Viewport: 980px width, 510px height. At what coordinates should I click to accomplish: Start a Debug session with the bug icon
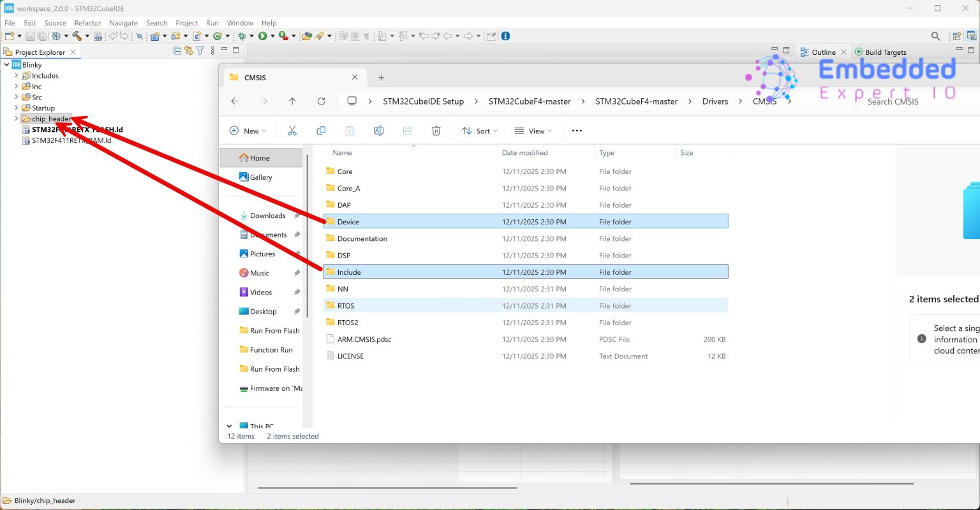point(242,36)
